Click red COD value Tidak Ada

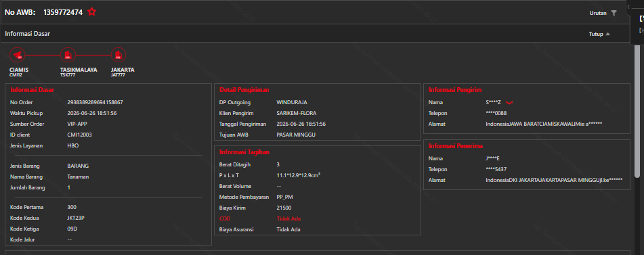(288, 218)
